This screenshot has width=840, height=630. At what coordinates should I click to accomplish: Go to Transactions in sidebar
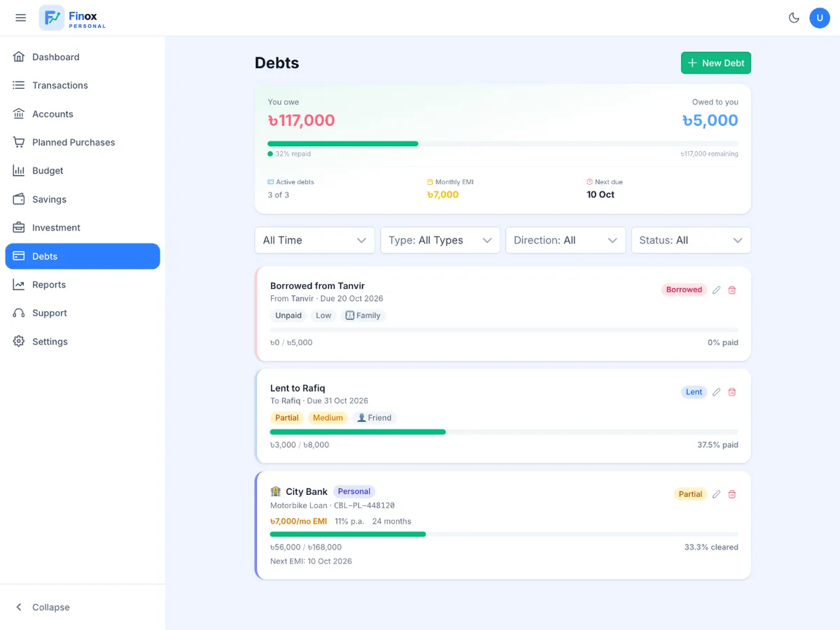[x=83, y=85]
